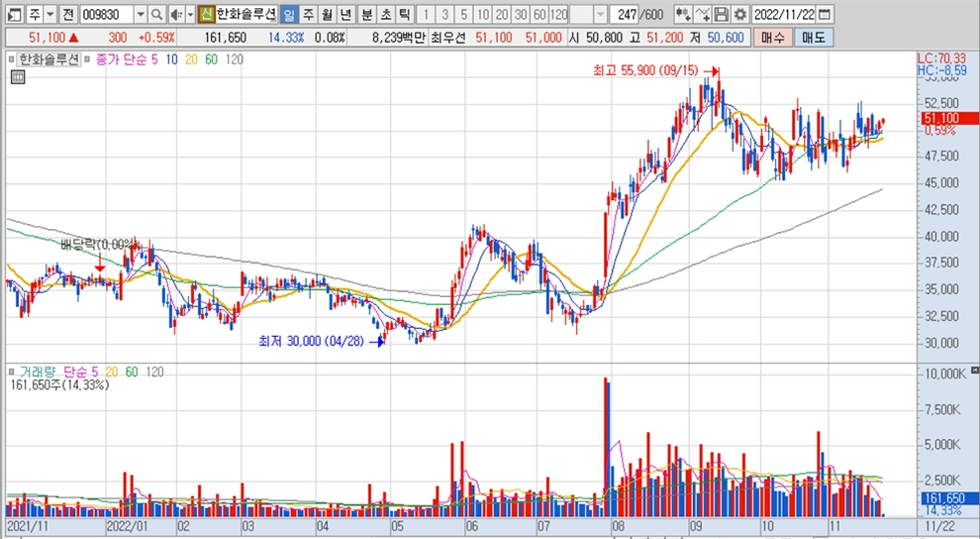Click the speaker sound icon
Viewport: 980px width, 539px height.
(175, 15)
